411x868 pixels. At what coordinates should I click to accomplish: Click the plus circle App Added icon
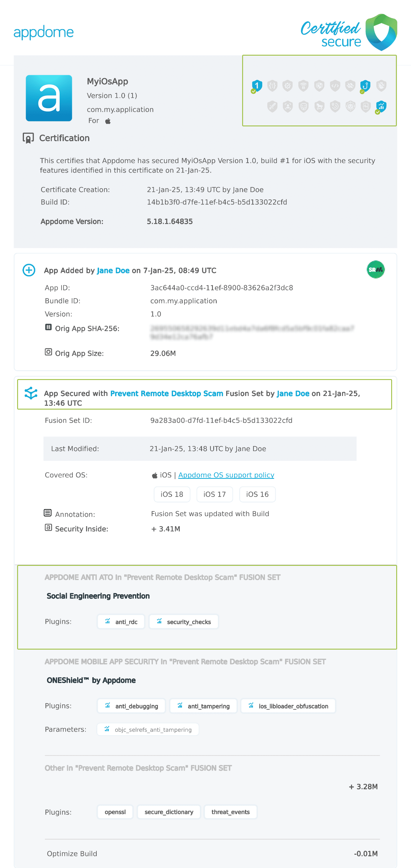pyautogui.click(x=29, y=270)
